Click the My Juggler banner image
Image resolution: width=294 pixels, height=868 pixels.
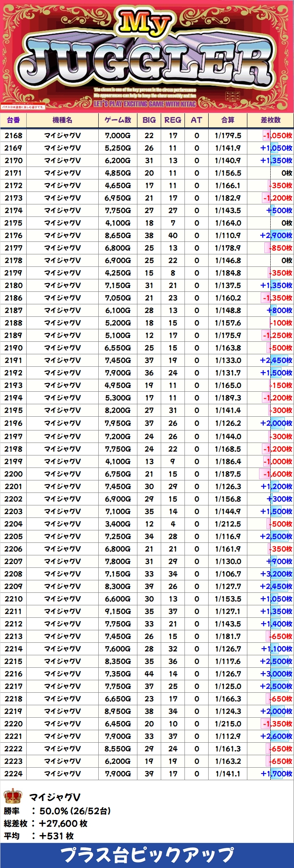coord(147,56)
